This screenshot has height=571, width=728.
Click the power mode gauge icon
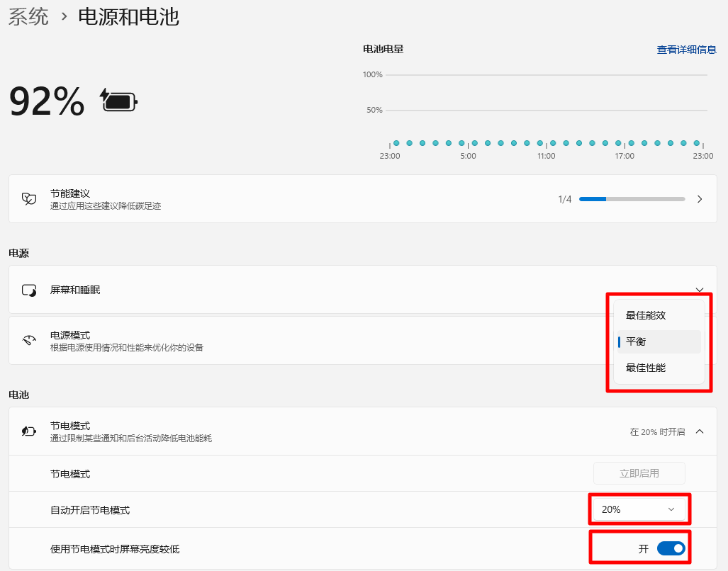tap(29, 341)
